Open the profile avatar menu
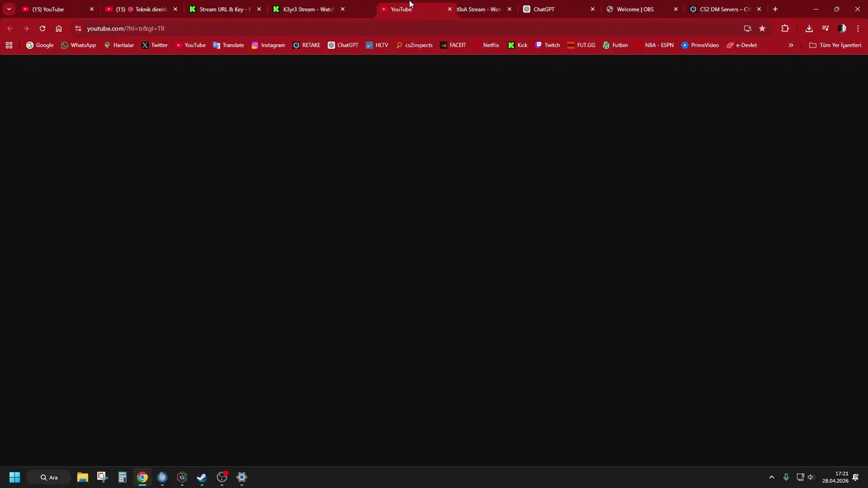 (842, 28)
